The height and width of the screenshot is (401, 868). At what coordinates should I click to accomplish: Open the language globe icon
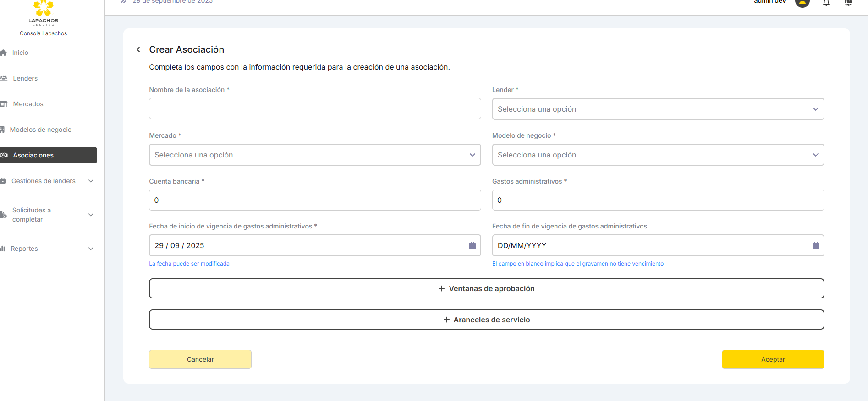848,3
